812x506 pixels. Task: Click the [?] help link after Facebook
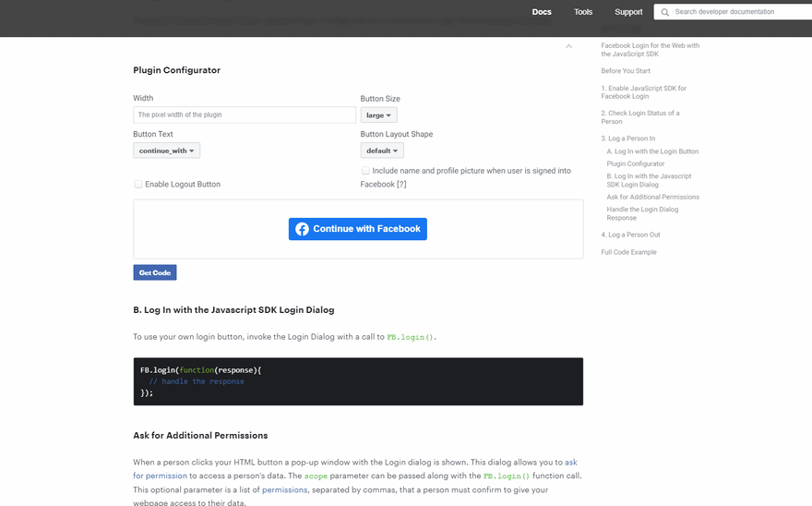[x=401, y=184]
